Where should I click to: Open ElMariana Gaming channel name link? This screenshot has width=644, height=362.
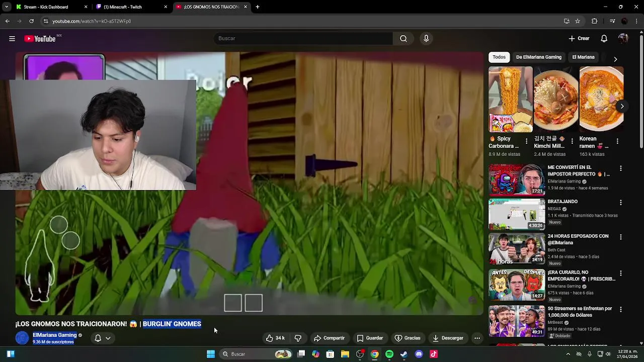(54, 335)
